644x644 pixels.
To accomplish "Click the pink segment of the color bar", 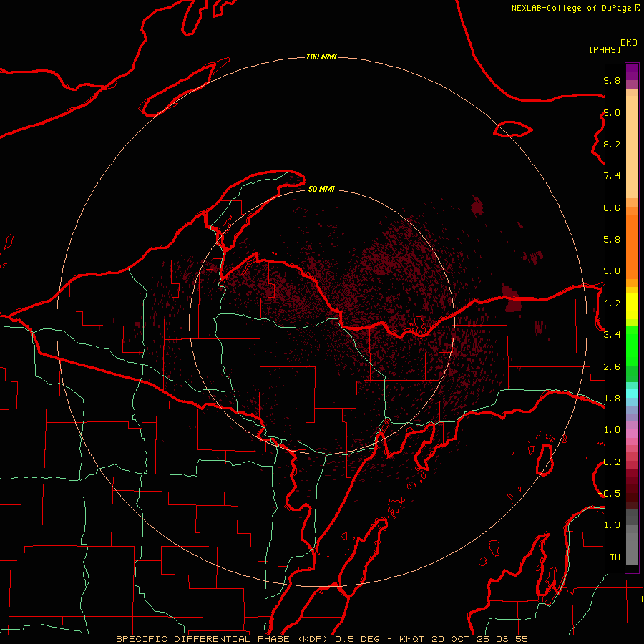I will 632,434.
